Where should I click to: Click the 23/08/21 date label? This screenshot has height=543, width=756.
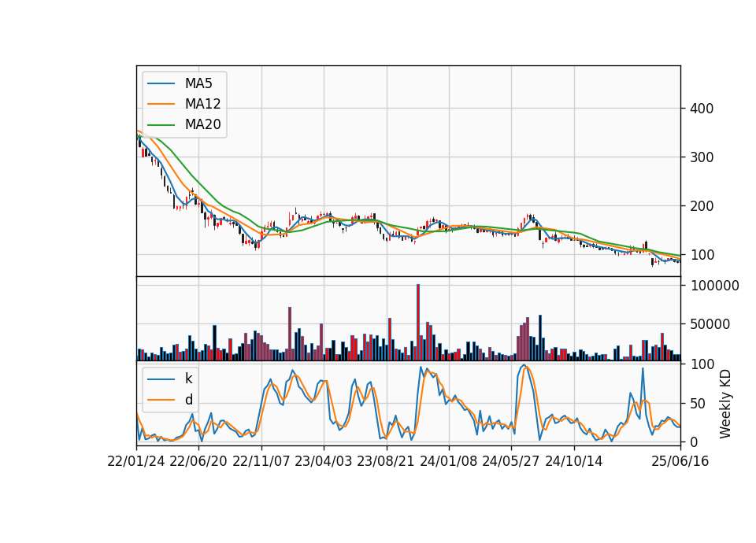(386, 461)
